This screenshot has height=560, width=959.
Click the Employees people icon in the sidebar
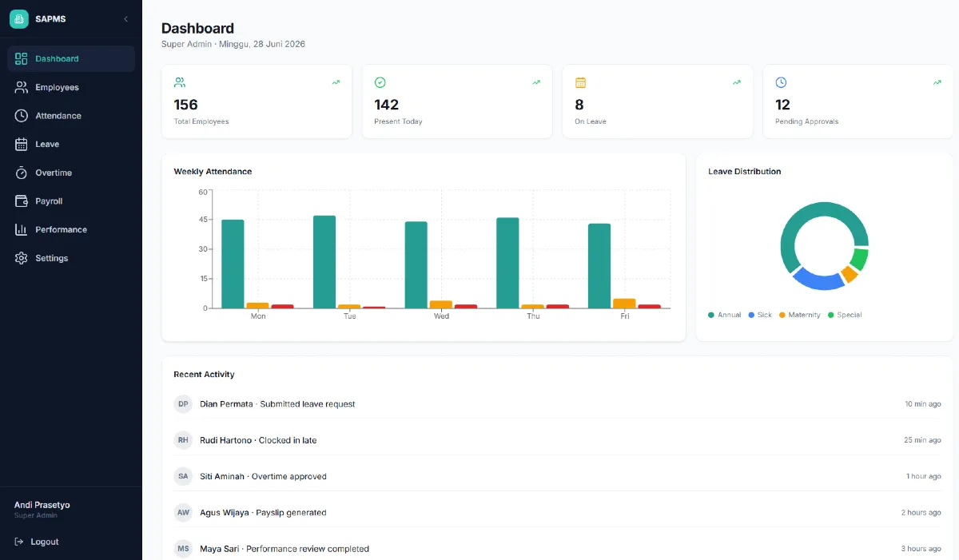click(22, 87)
